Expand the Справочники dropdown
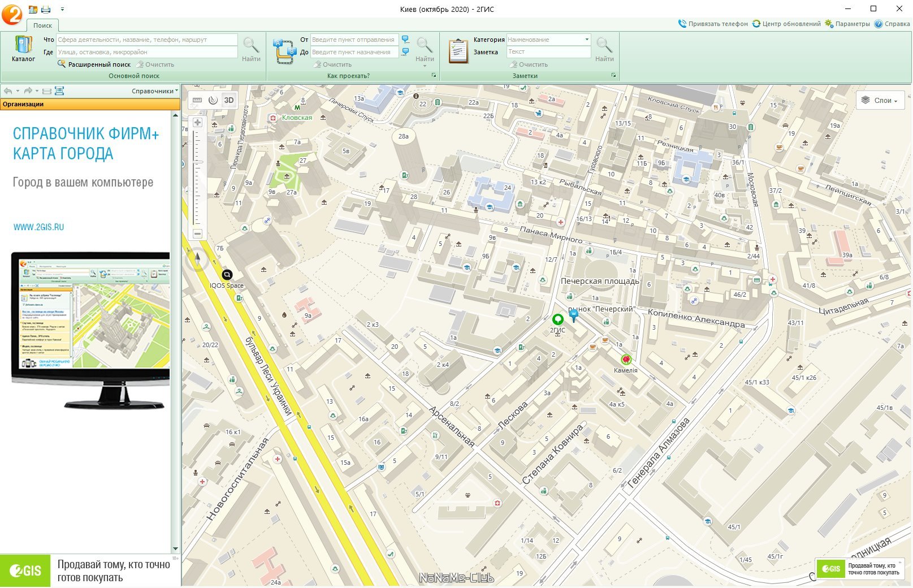913x588 pixels. pyautogui.click(x=154, y=91)
